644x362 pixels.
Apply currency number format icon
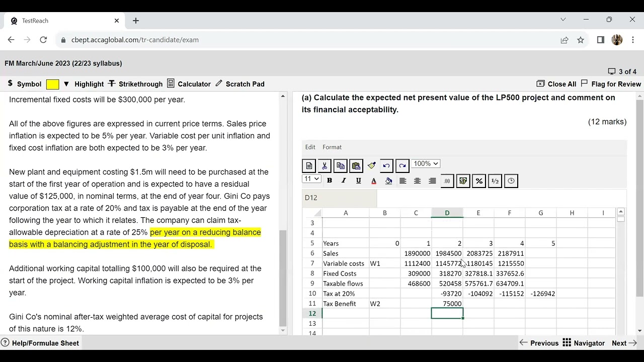(463, 181)
